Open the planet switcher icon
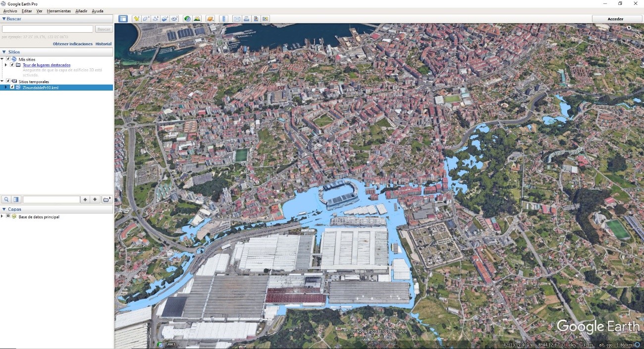Image resolution: width=644 pixels, height=349 pixels. tap(210, 19)
